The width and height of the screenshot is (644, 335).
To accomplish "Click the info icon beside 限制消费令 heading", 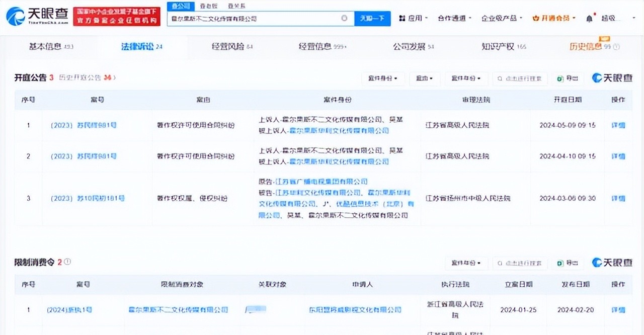I will point(67,262).
